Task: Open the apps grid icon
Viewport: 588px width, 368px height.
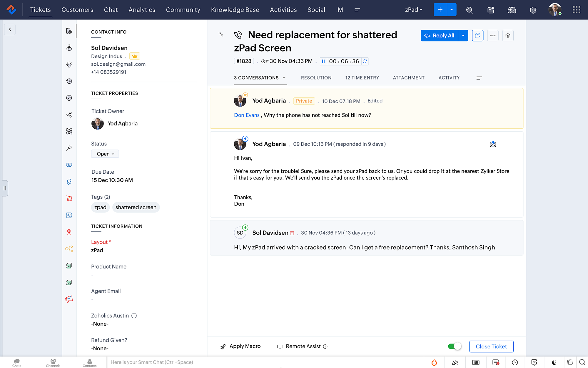Action: (x=577, y=10)
